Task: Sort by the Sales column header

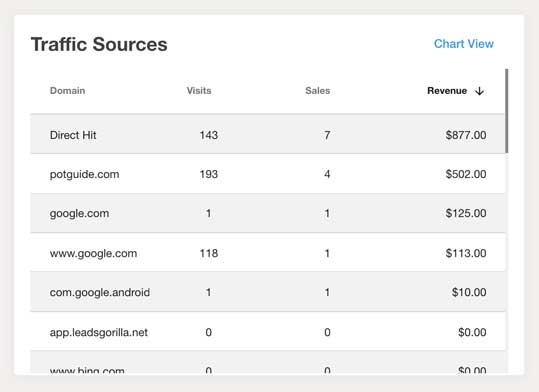Action: tap(317, 91)
